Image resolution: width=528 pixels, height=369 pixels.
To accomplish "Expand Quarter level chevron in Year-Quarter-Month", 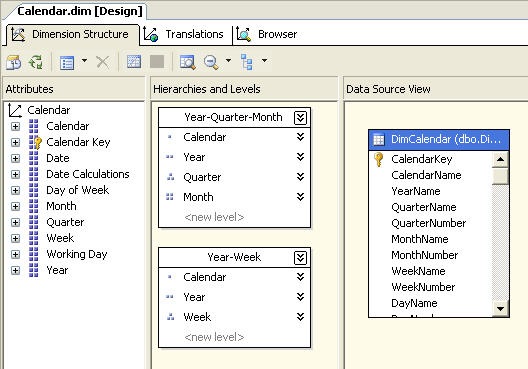I will pyautogui.click(x=300, y=177).
